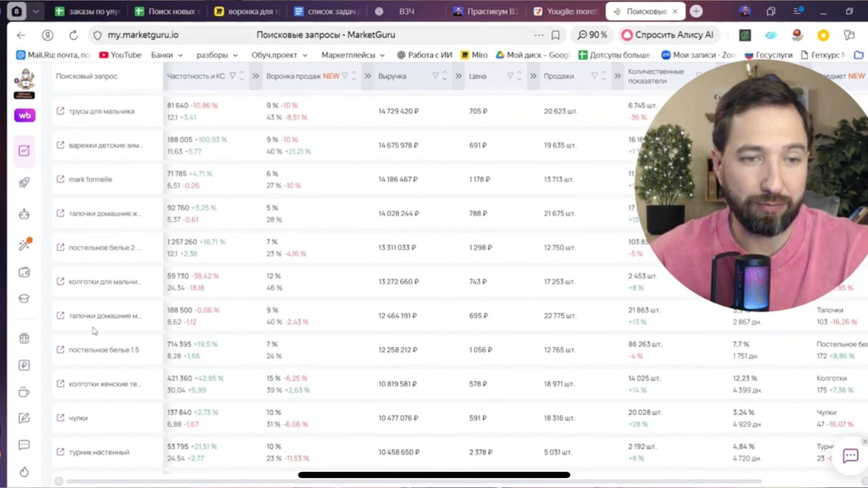
Task: Open 'Маркетплейсы' bookmarks folder
Action: tap(353, 55)
